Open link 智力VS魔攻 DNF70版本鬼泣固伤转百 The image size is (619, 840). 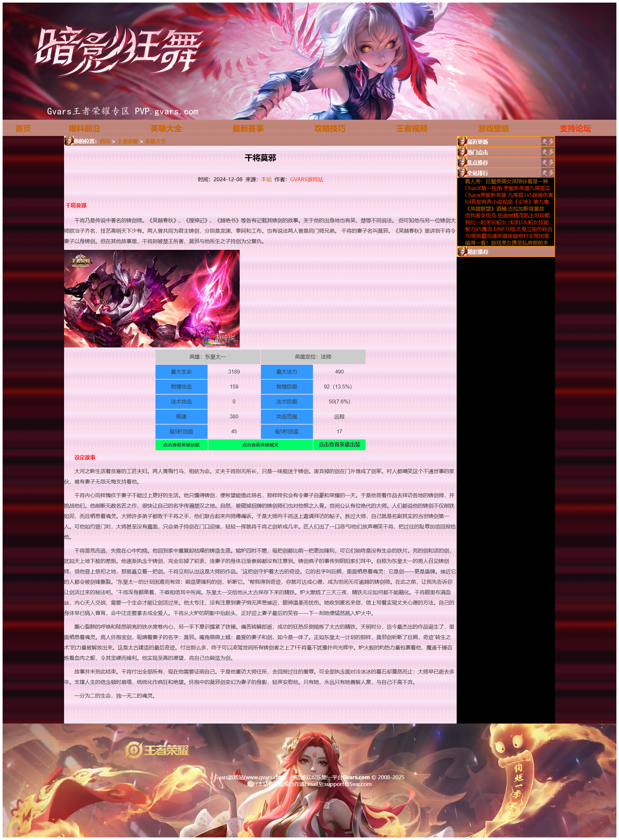[x=509, y=229]
